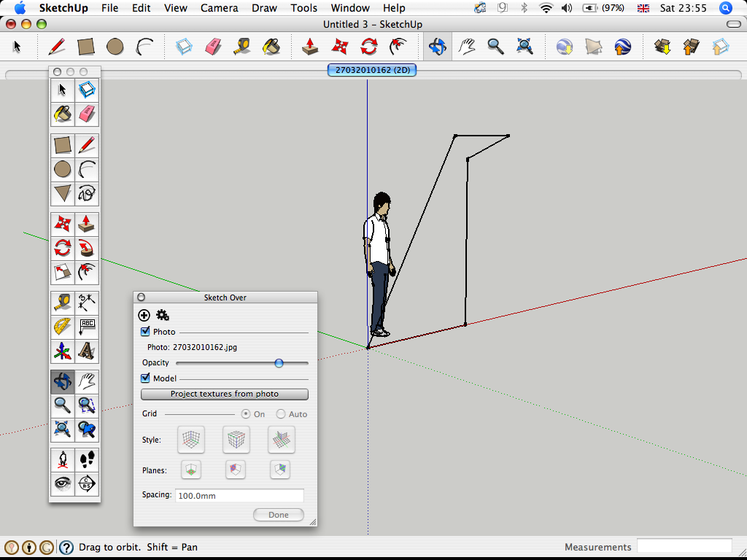Click the Share Component icon

(720, 47)
